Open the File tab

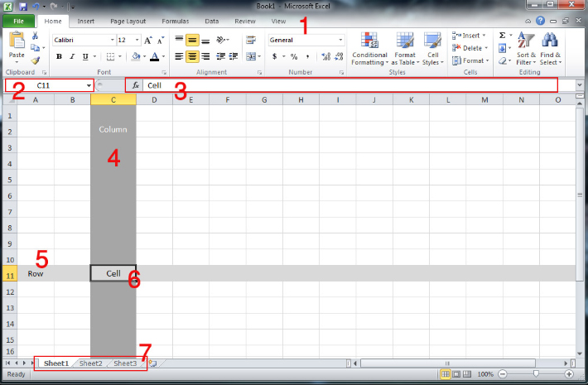click(19, 22)
